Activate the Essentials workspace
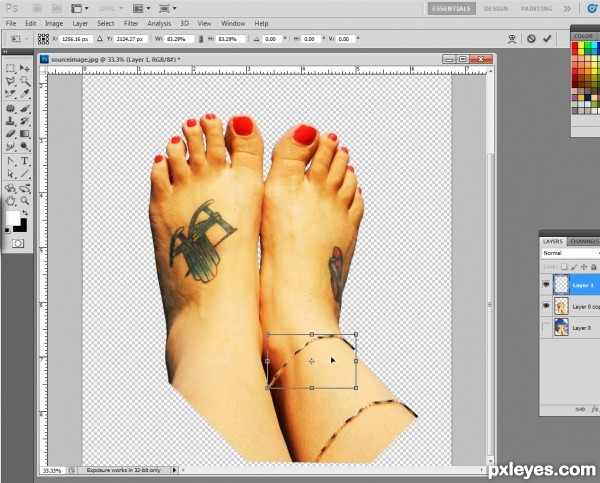This screenshot has height=483, width=600. (x=452, y=8)
